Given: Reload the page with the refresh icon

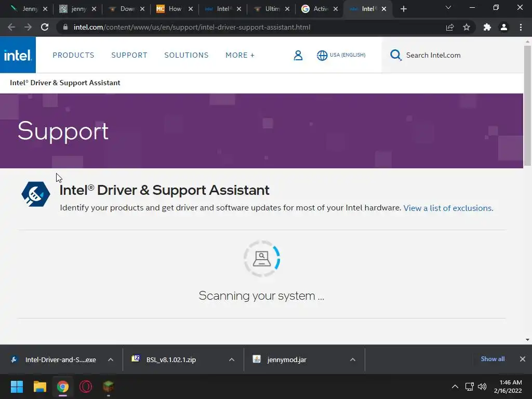Looking at the screenshot, I should (x=45, y=27).
